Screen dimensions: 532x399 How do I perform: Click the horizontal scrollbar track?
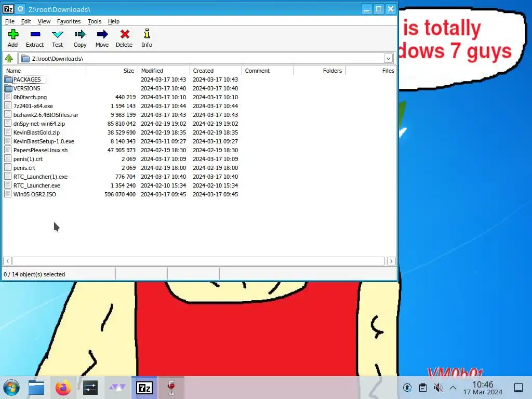coord(198,261)
